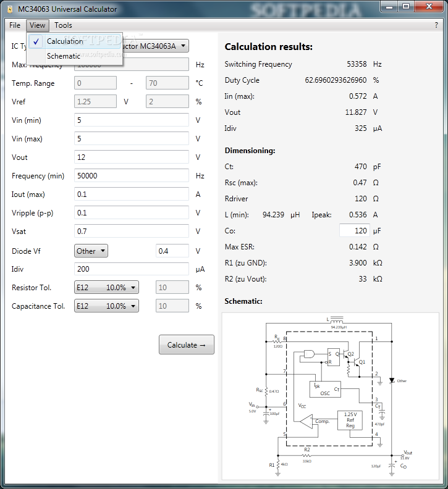
Task: Select Calculation in the View menu
Action: click(75, 41)
